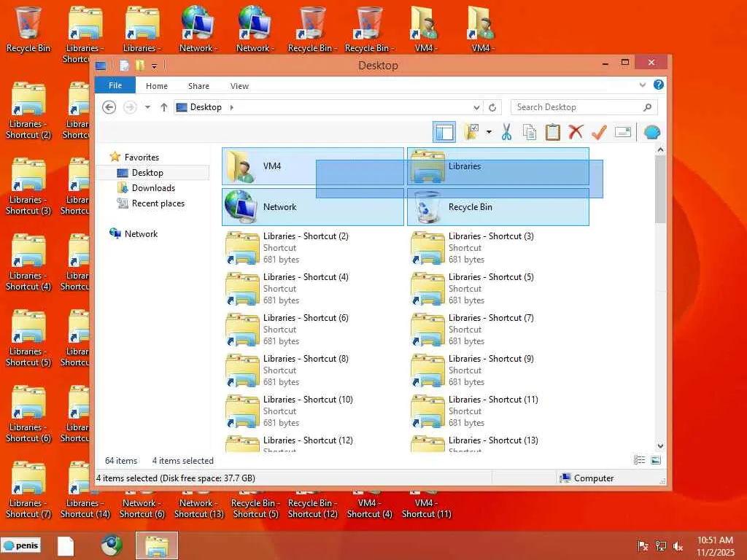
Task: Open the address bar previous locations dropdown
Action: (476, 108)
